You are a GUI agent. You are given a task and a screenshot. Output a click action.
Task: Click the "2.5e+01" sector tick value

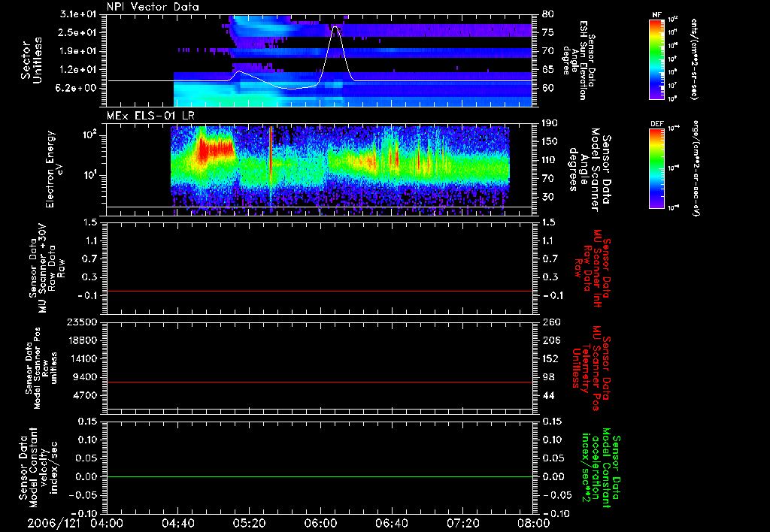pos(77,32)
